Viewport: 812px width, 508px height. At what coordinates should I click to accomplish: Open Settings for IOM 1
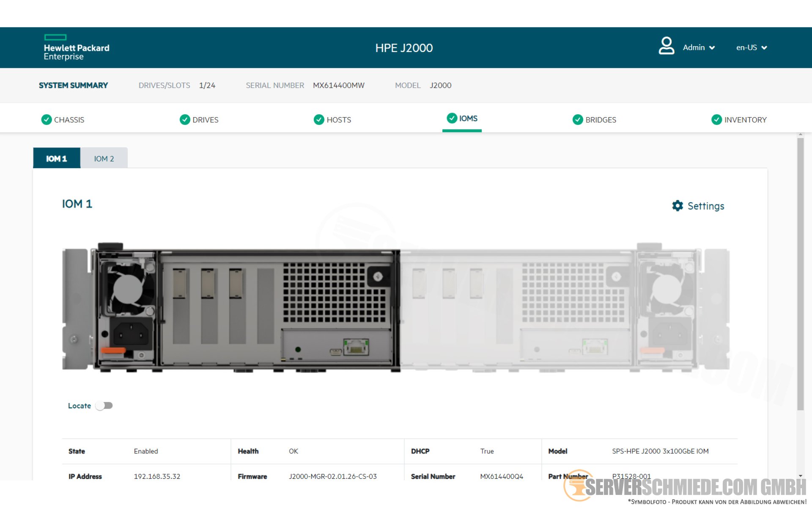[x=705, y=206]
